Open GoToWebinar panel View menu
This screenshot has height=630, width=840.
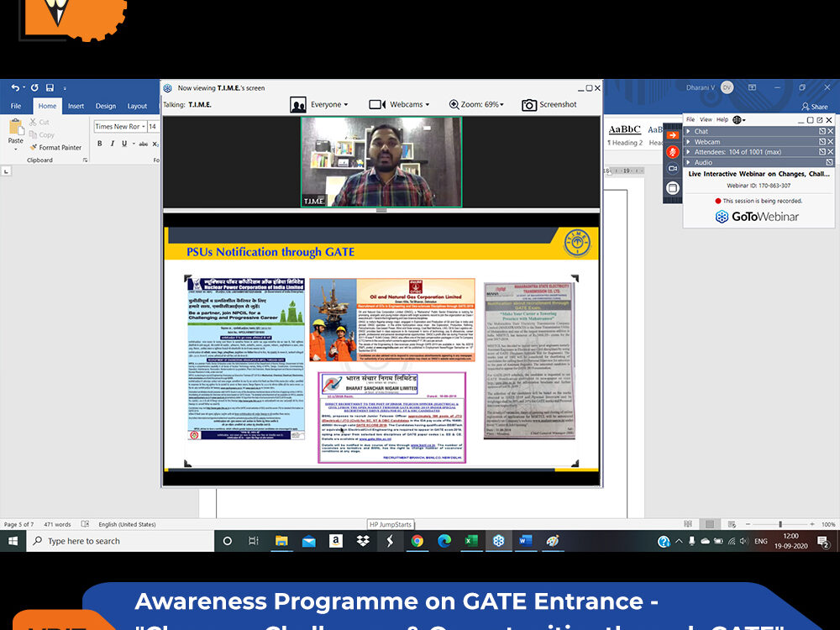[706, 119]
